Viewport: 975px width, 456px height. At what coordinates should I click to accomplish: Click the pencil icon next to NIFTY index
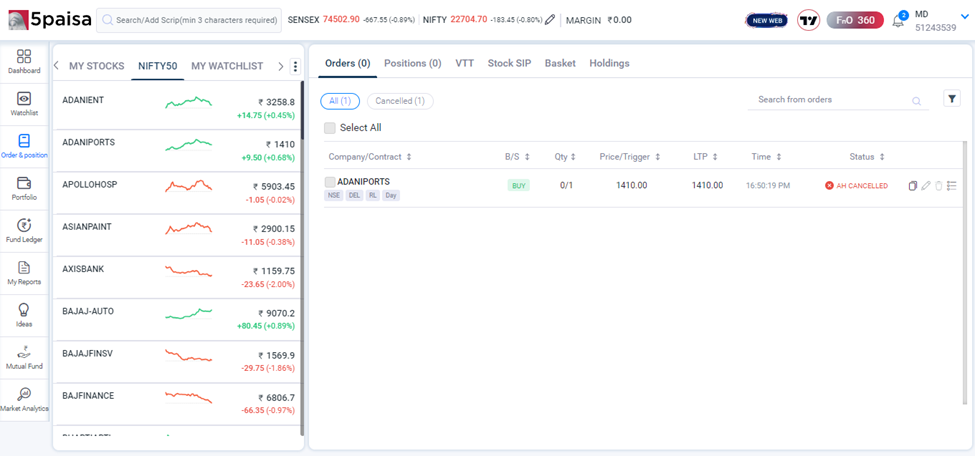tap(550, 20)
